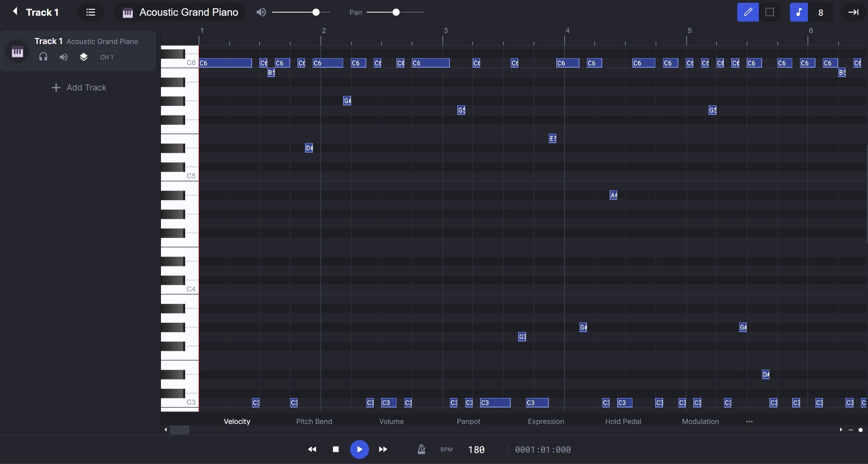Toggle quantize note icon
868x464 pixels.
tap(799, 12)
